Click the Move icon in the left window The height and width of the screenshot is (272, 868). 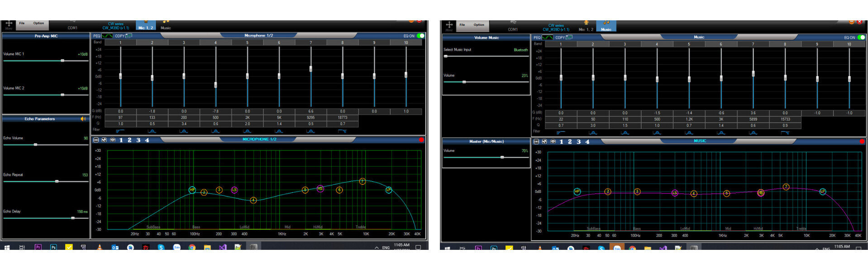(x=9, y=24)
